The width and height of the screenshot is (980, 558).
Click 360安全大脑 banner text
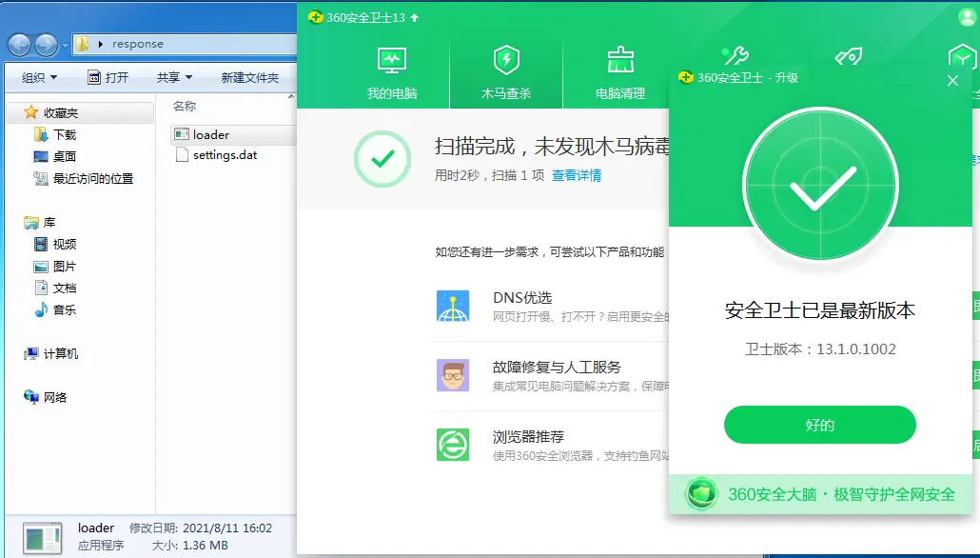pyautogui.click(x=841, y=494)
